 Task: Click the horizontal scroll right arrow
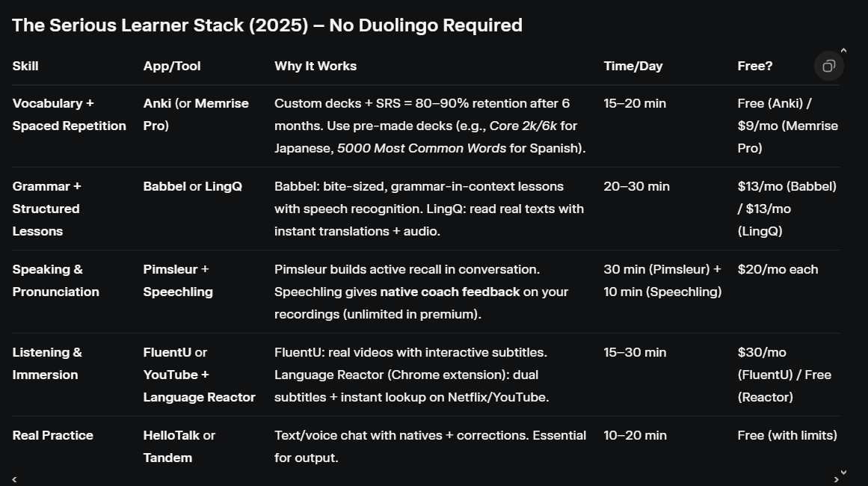836,479
